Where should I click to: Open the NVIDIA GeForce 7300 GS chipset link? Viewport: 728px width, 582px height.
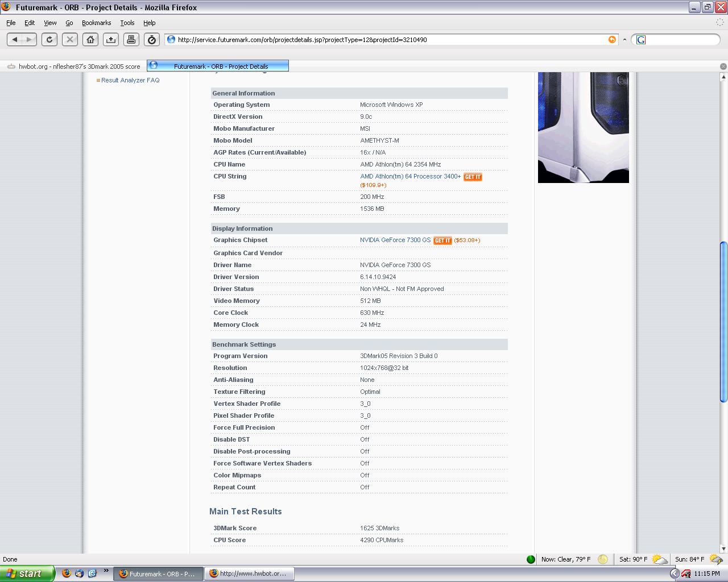(395, 240)
